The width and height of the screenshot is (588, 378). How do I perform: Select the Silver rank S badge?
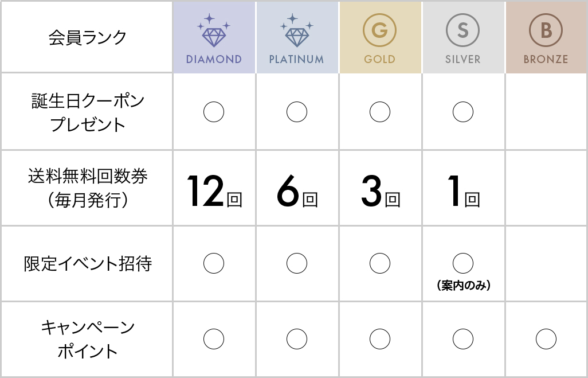462,31
